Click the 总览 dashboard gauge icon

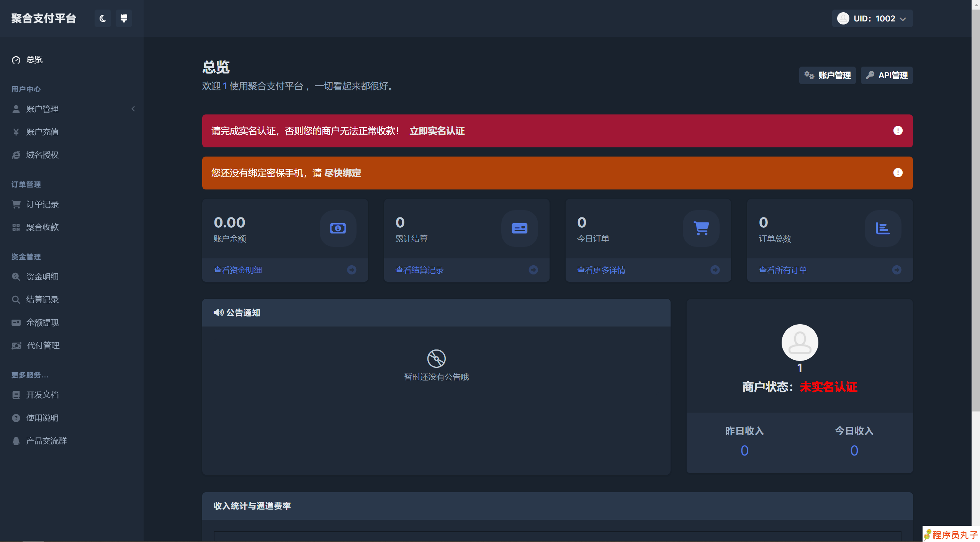point(16,60)
